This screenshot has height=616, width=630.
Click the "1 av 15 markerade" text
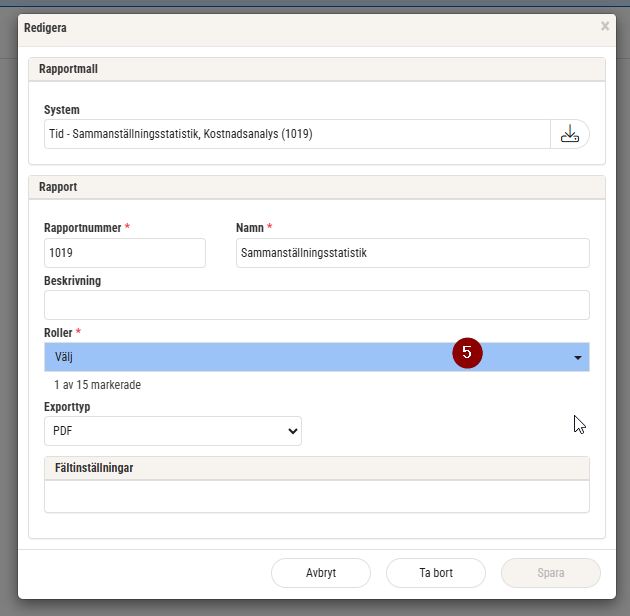point(97,385)
